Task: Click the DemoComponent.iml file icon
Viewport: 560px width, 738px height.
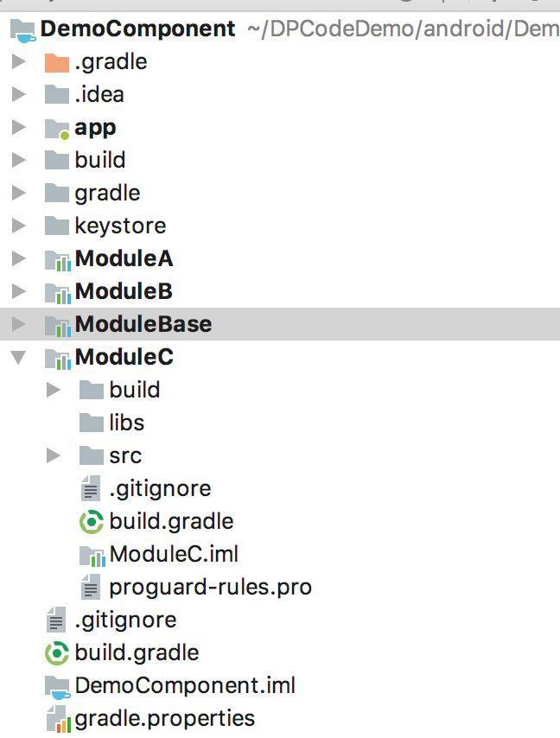Action: point(56,687)
